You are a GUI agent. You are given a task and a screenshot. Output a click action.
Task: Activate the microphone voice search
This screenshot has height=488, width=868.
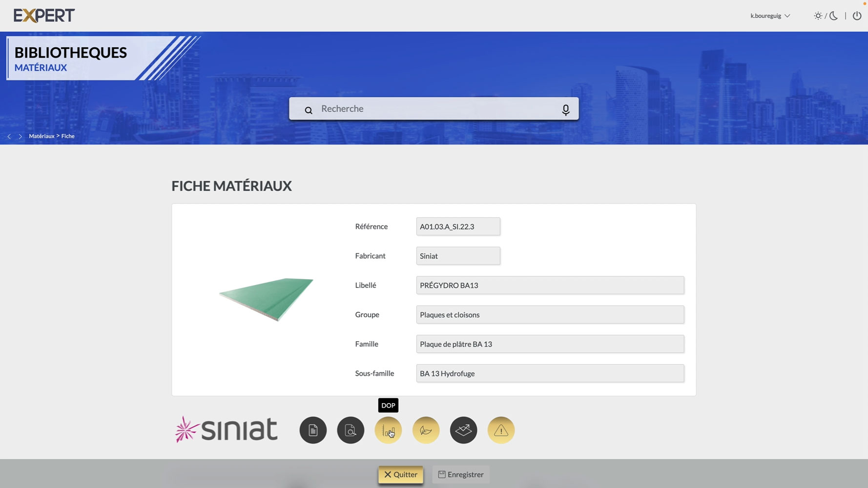pyautogui.click(x=565, y=110)
